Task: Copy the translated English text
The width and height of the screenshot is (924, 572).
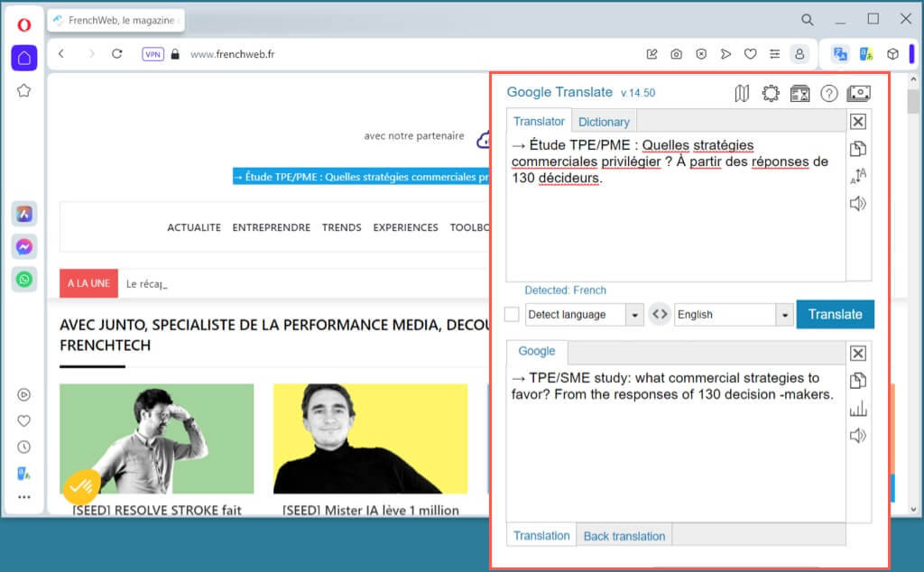Action: pos(858,380)
